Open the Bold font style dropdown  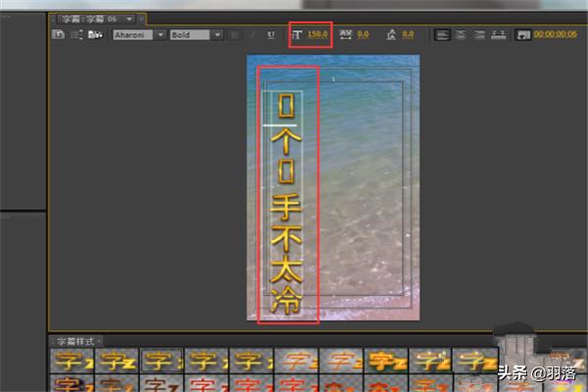[218, 35]
